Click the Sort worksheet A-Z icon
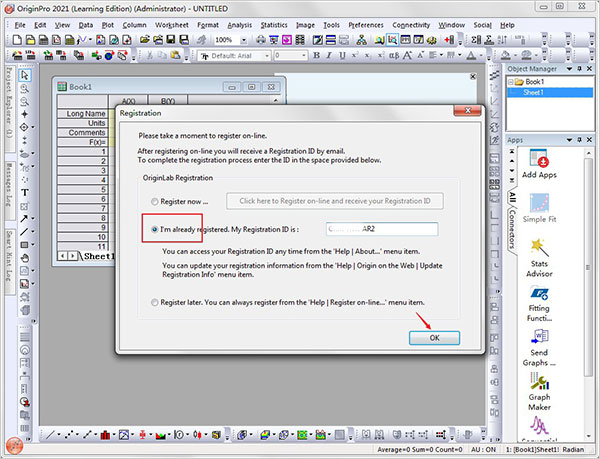The image size is (600, 459). pos(503,40)
